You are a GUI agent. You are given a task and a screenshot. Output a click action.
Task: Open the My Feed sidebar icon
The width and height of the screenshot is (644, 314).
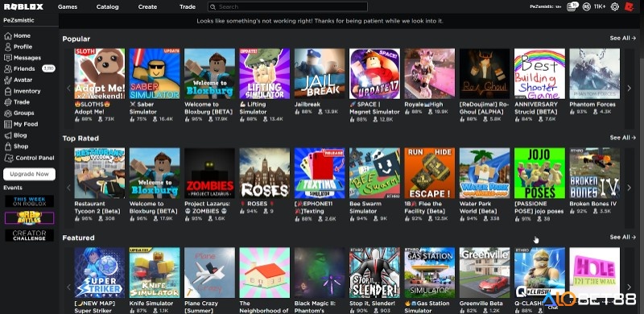point(8,124)
